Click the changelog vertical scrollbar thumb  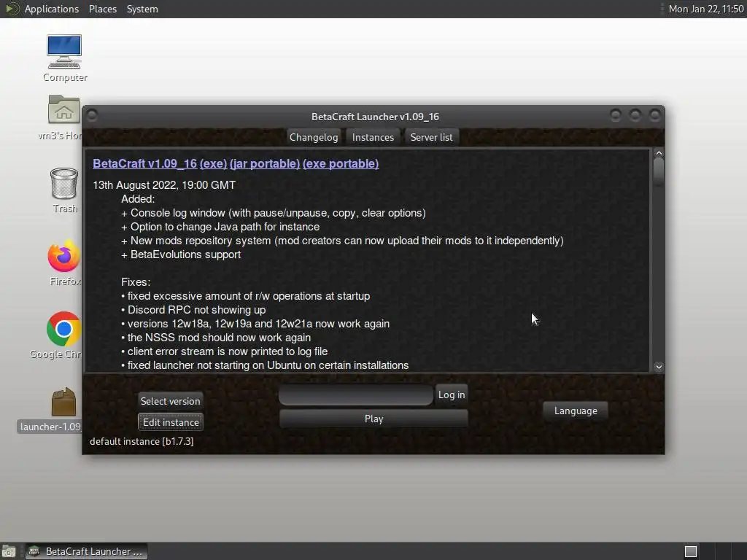coord(659,172)
